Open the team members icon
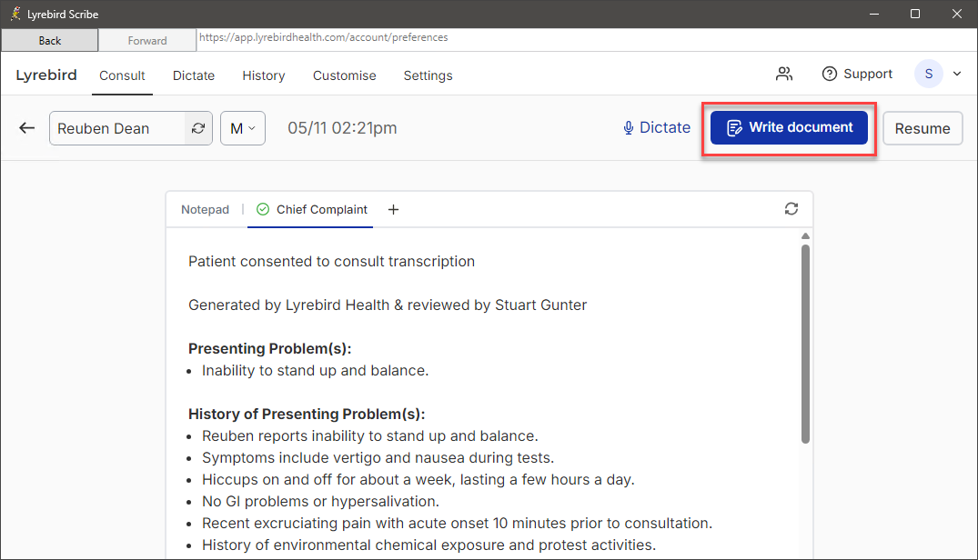This screenshot has width=978, height=560. tap(784, 75)
